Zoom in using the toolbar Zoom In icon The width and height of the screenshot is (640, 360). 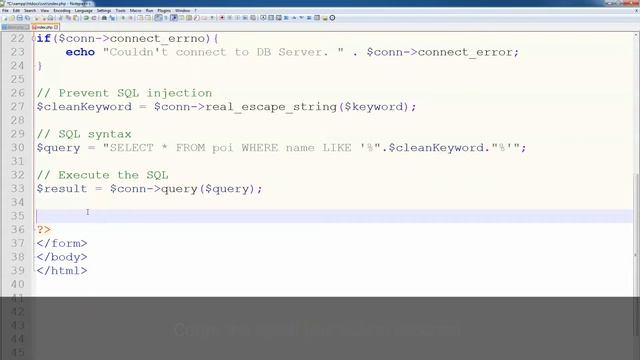[123, 18]
